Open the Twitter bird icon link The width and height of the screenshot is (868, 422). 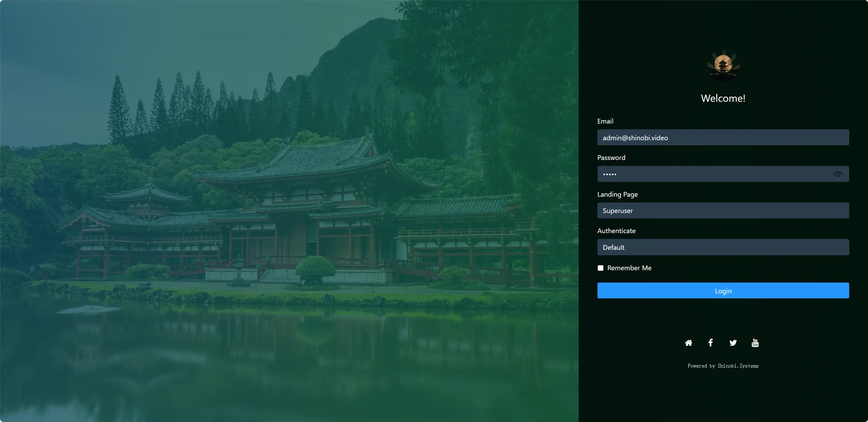point(733,343)
